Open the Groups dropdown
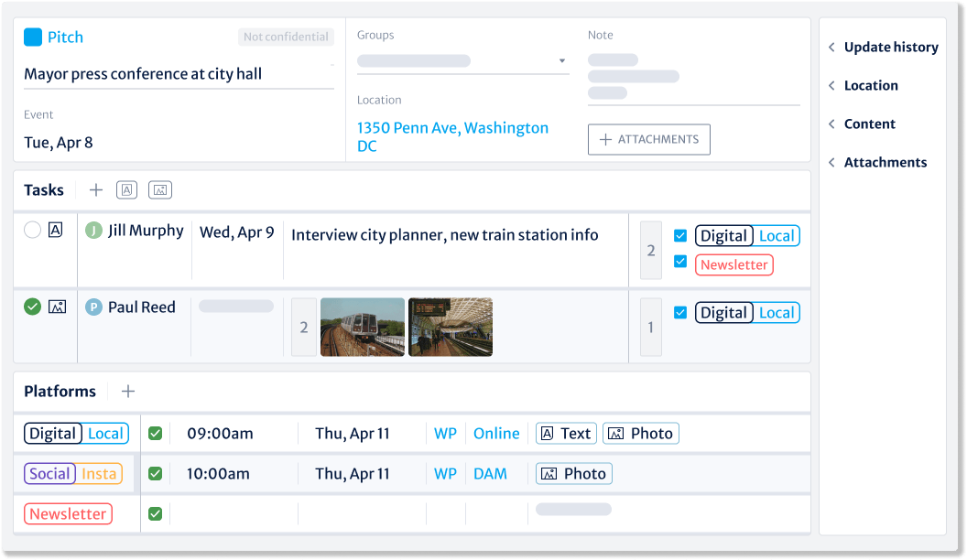Viewport: 967px width, 560px height. click(x=561, y=60)
